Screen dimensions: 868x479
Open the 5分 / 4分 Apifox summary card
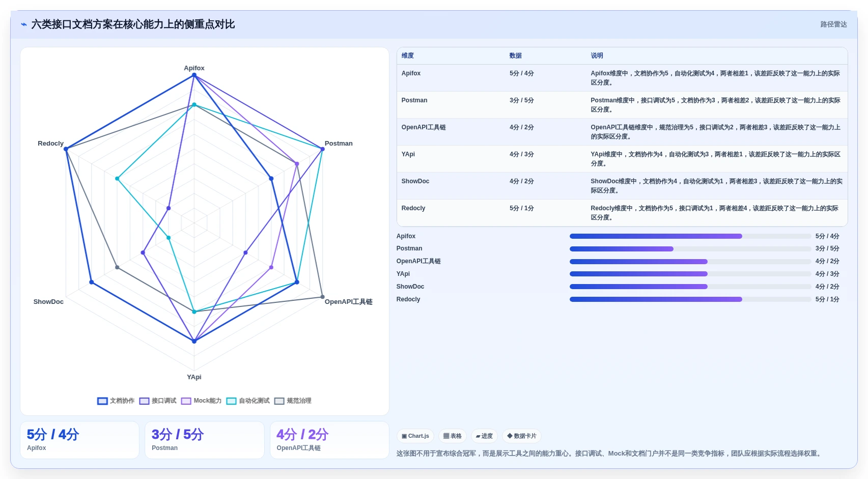(x=79, y=440)
